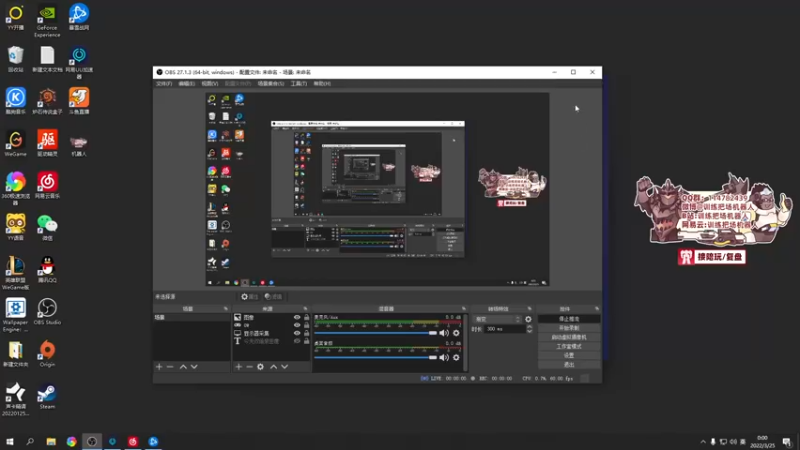Open microphone/Aux audio settings gear
This screenshot has width=800, height=450.
[456, 333]
